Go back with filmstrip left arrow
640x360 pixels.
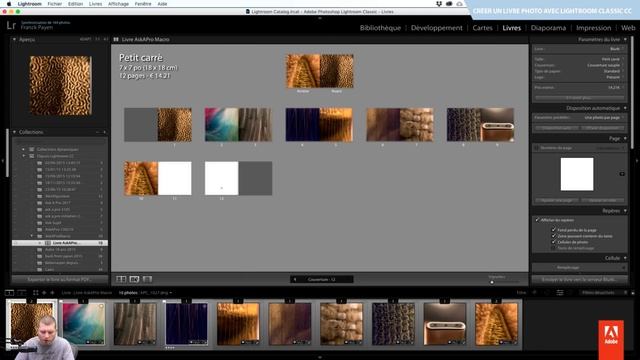(44, 293)
